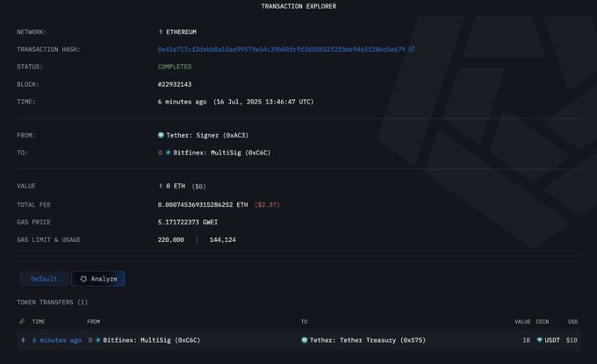This screenshot has height=364, width=597.
Task: Switch to the Analyze tab
Action: pyautogui.click(x=98, y=279)
